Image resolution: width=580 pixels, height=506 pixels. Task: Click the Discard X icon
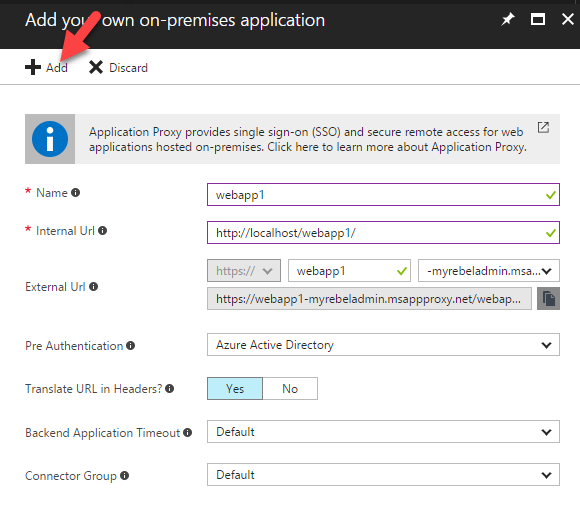[x=96, y=67]
